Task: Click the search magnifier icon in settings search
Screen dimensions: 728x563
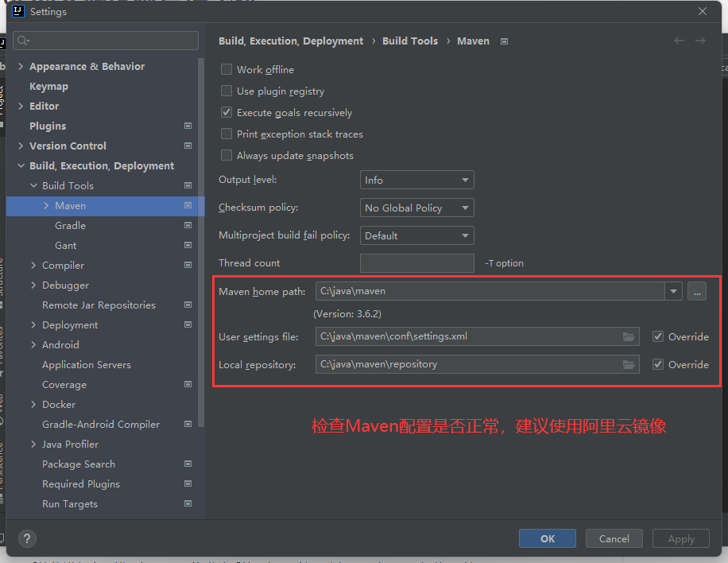Action: click(x=23, y=41)
